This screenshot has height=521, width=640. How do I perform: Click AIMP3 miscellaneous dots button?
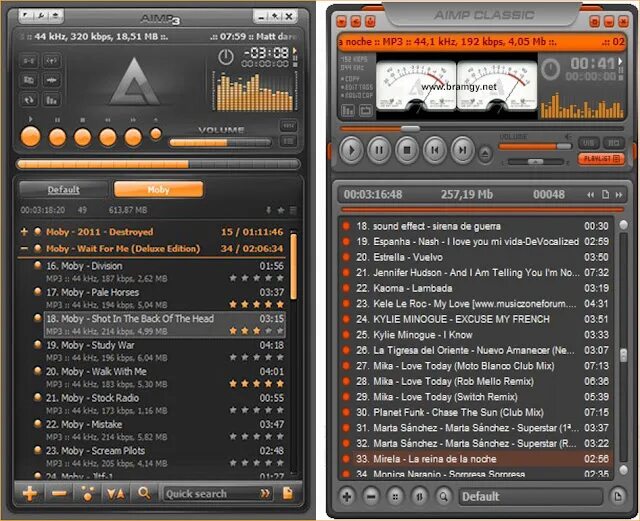point(88,494)
